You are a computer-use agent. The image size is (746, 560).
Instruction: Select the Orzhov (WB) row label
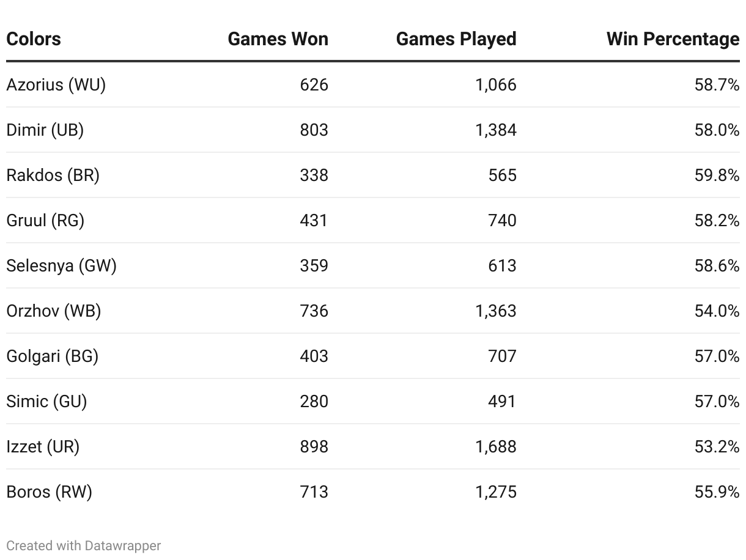tap(54, 311)
